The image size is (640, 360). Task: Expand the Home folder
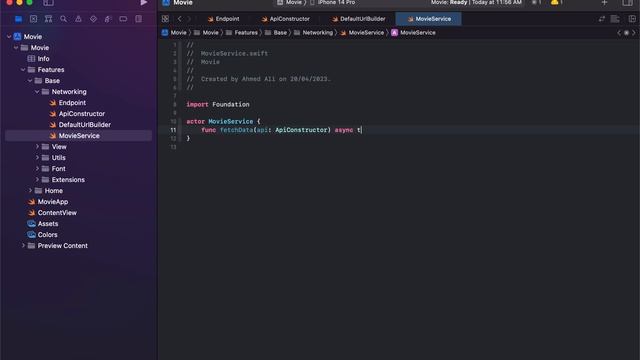tap(30, 191)
